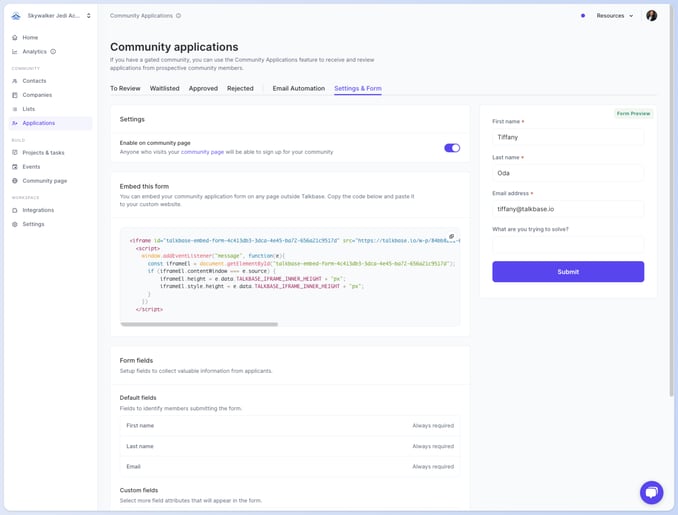Click the Submit button in form preview
This screenshot has height=515, width=678.
568,272
